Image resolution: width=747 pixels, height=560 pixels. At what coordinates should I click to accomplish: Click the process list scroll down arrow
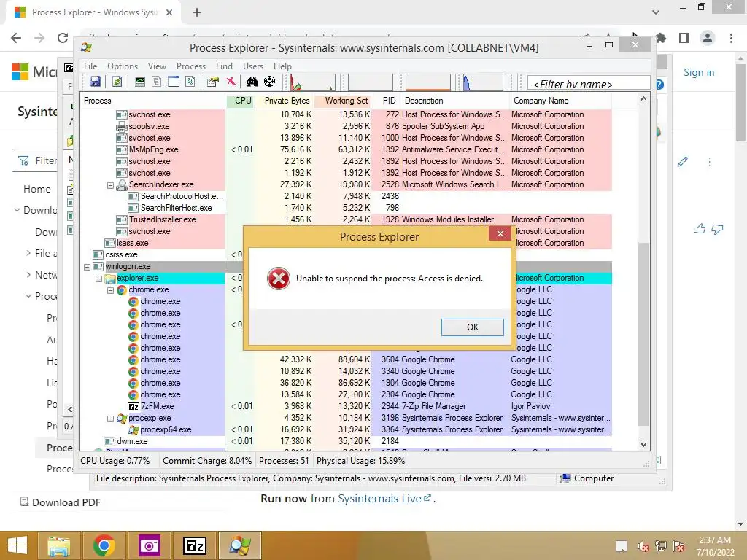[643, 444]
